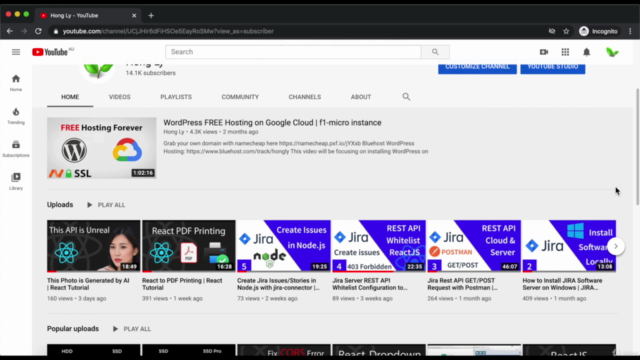The image size is (640, 360).
Task: Switch to the HOME tab
Action: point(70,97)
